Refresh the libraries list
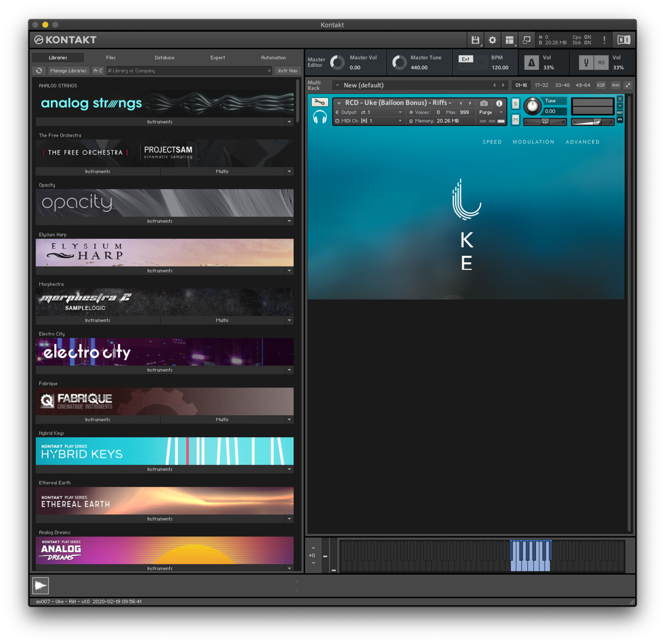 tap(39, 71)
